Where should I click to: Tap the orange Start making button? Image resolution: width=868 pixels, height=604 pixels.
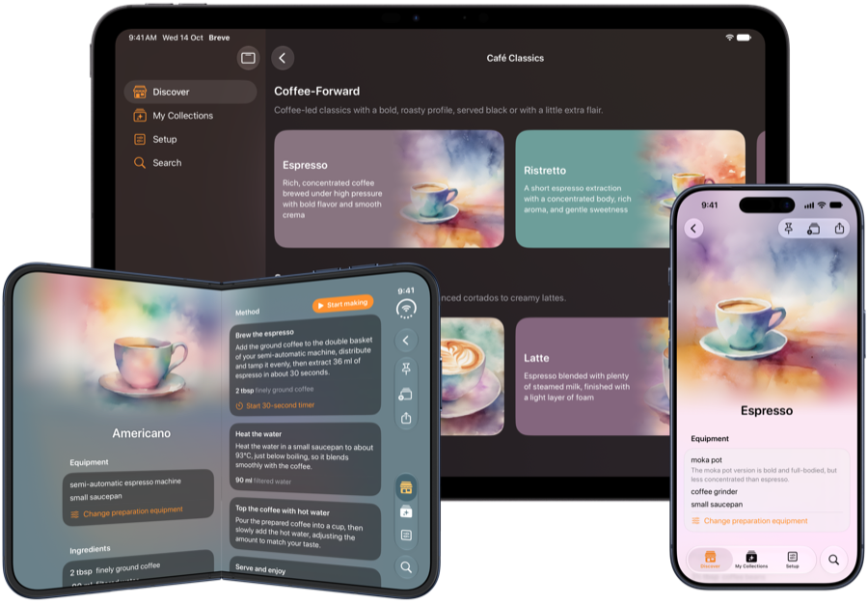coord(343,304)
